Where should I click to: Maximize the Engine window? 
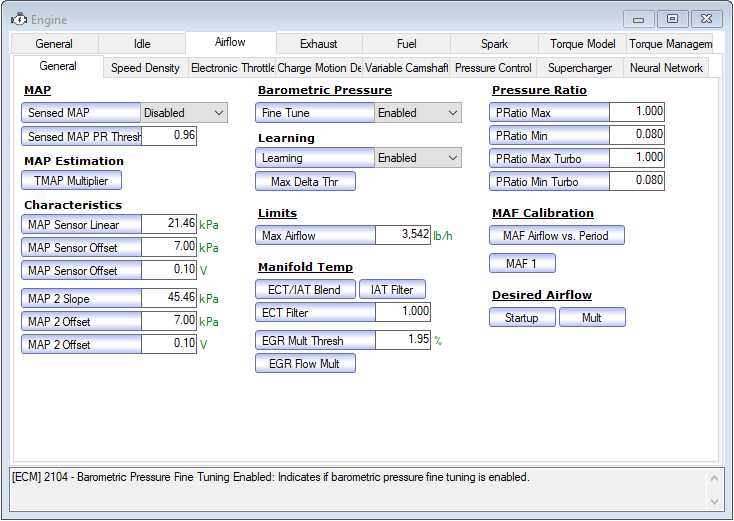[x=672, y=18]
